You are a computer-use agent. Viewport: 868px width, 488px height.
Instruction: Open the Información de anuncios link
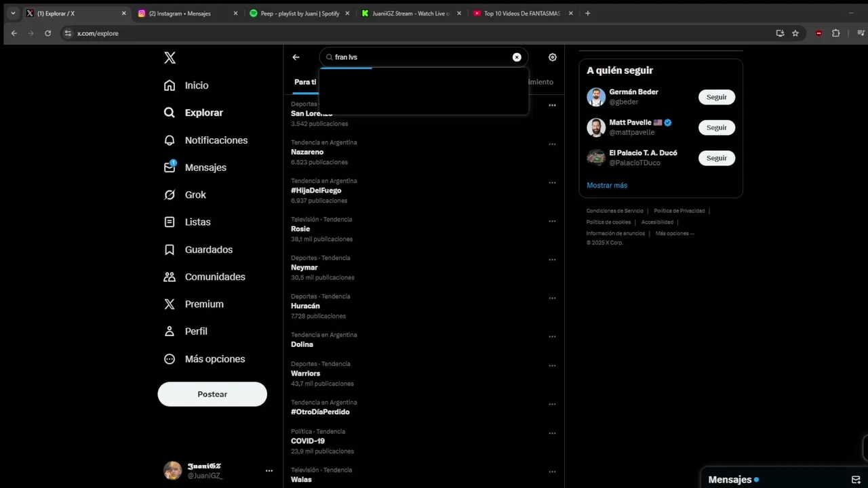(x=616, y=233)
